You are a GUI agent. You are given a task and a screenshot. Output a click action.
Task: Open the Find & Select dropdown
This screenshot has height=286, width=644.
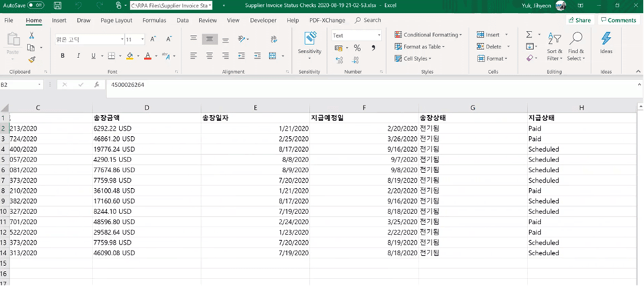click(x=576, y=47)
